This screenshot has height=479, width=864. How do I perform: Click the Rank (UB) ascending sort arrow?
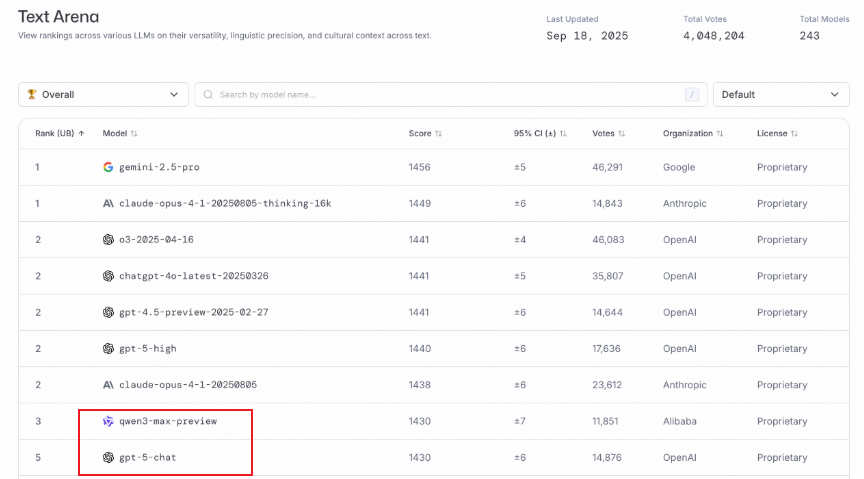(x=82, y=133)
